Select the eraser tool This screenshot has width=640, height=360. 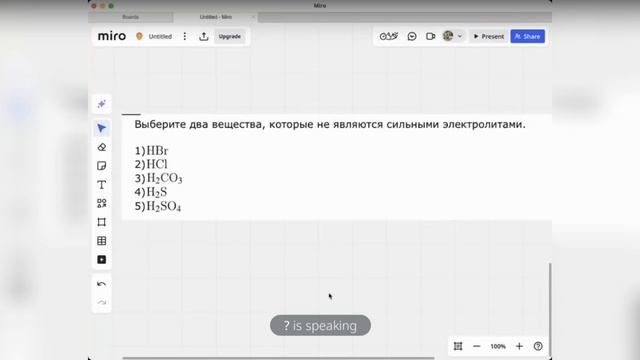102,147
